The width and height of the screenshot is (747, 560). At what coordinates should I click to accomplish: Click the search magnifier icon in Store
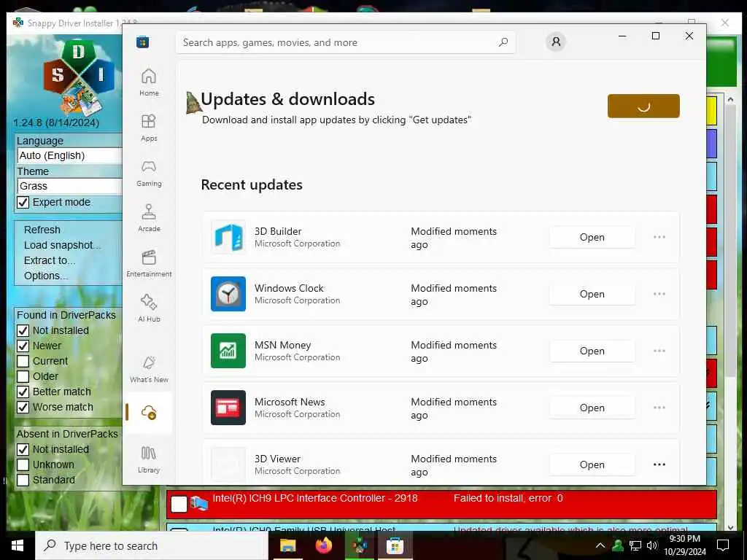(x=503, y=42)
